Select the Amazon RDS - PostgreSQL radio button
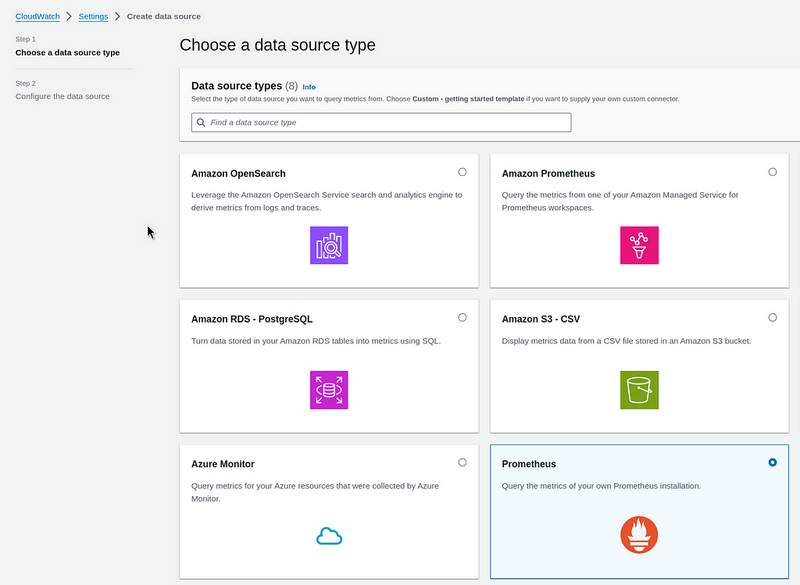The width and height of the screenshot is (800, 585). pyautogui.click(x=462, y=317)
